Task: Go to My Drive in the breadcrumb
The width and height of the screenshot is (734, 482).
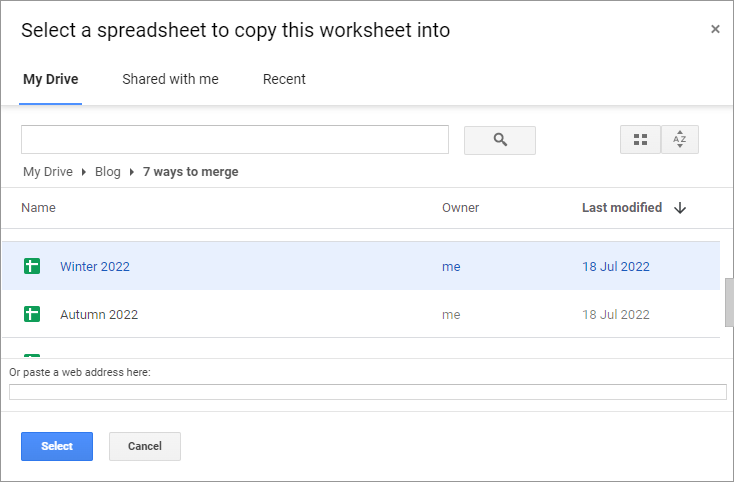Action: click(48, 172)
